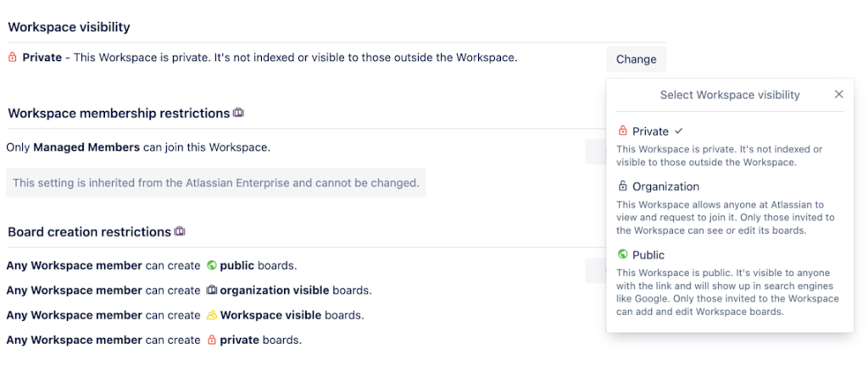868x366 pixels.
Task: Click the Select Workspace visibility popup title
Action: 730,95
